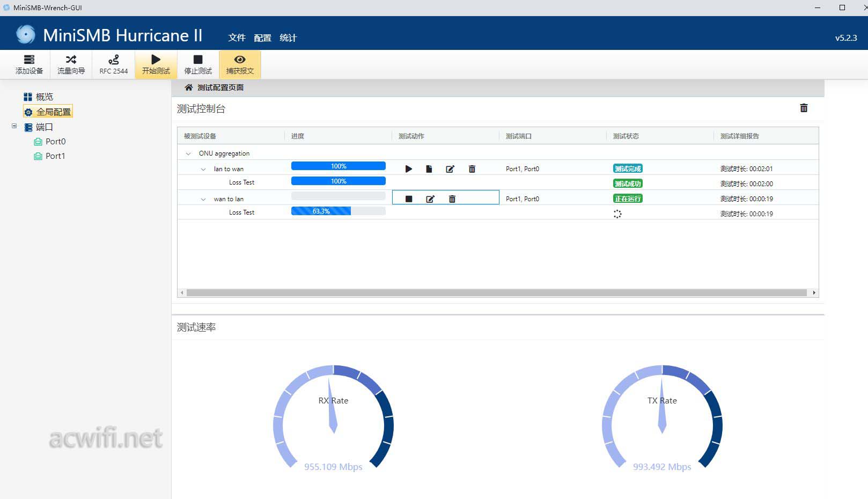The height and width of the screenshot is (499, 868).
Task: Collapse the lan to wan row
Action: 203,169
